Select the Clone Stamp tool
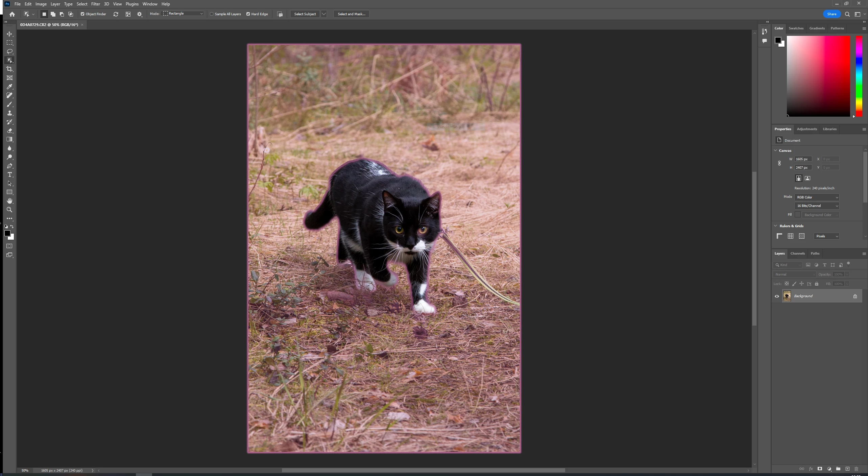Image resolution: width=868 pixels, height=476 pixels. coord(9,113)
